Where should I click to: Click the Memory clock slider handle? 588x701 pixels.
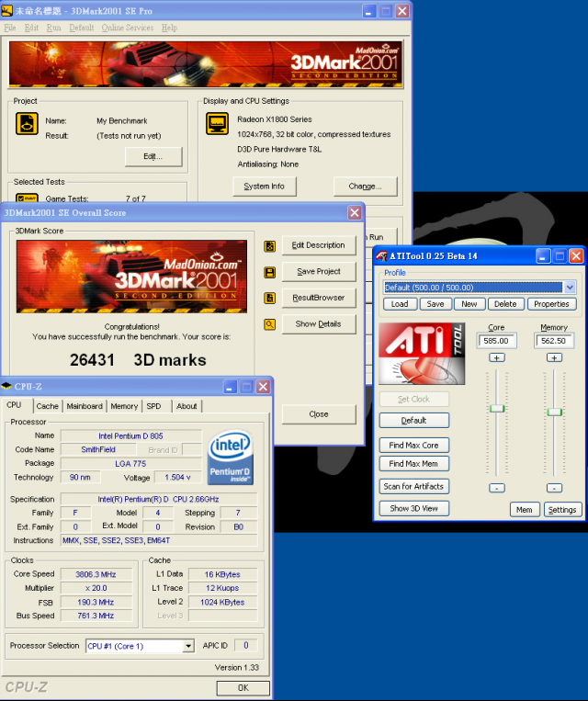tap(554, 412)
